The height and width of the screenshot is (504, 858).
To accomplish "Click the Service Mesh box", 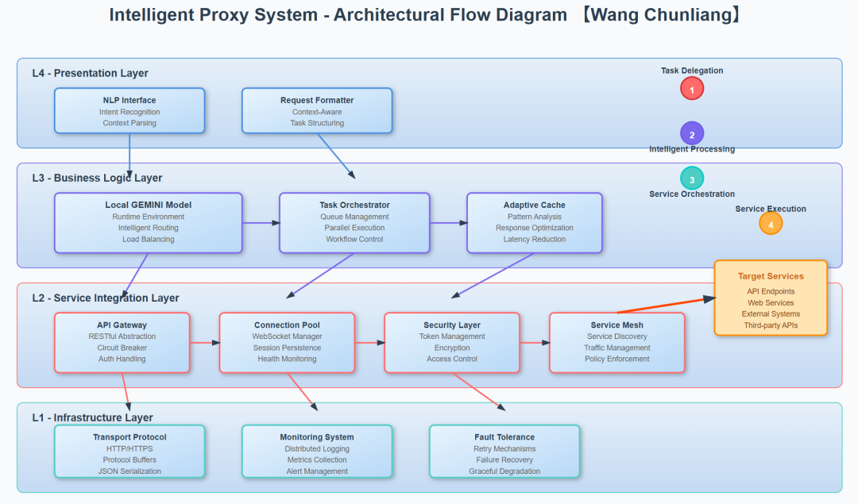I will pyautogui.click(x=616, y=342).
